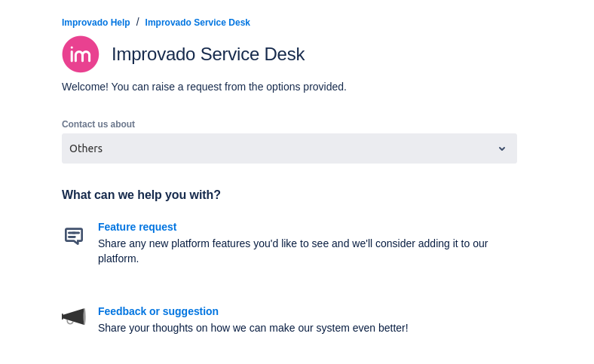The height and width of the screenshot is (364, 594).
Task: Click the breadcrumb slash separator
Action: (x=138, y=22)
